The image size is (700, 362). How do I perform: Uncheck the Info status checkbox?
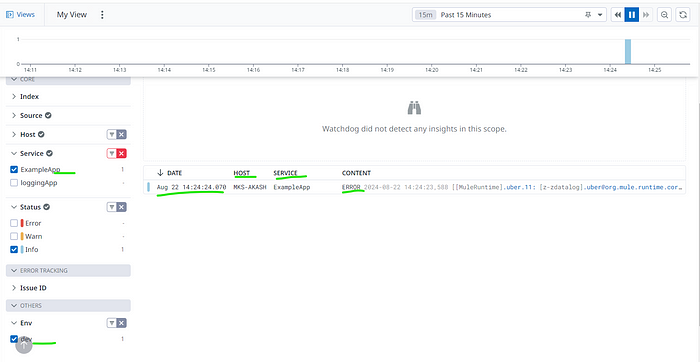[14, 250]
